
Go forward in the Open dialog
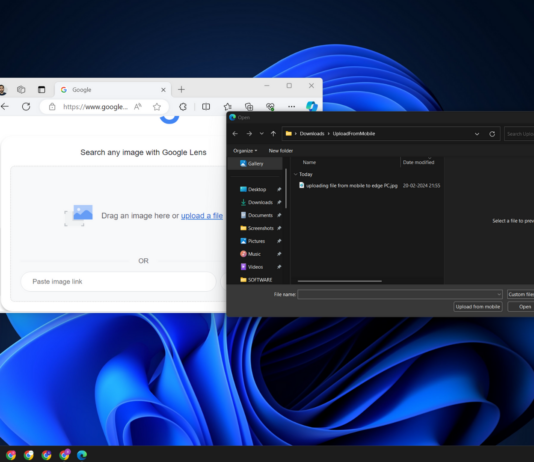pyautogui.click(x=249, y=134)
